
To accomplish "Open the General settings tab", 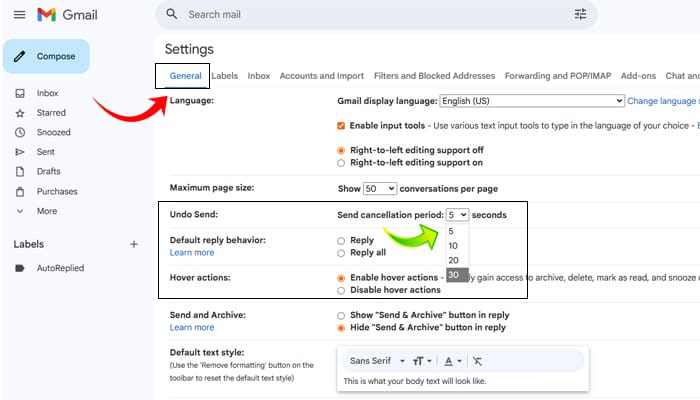I will tap(185, 76).
